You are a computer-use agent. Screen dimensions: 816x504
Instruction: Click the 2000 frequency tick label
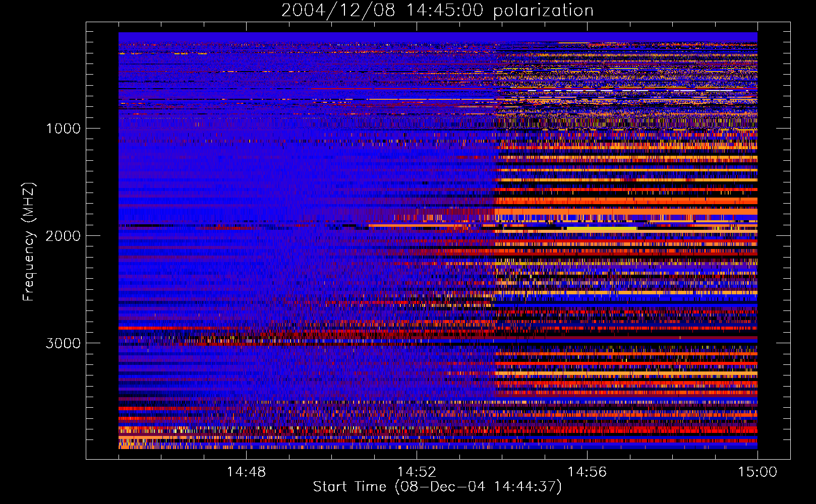(x=63, y=236)
